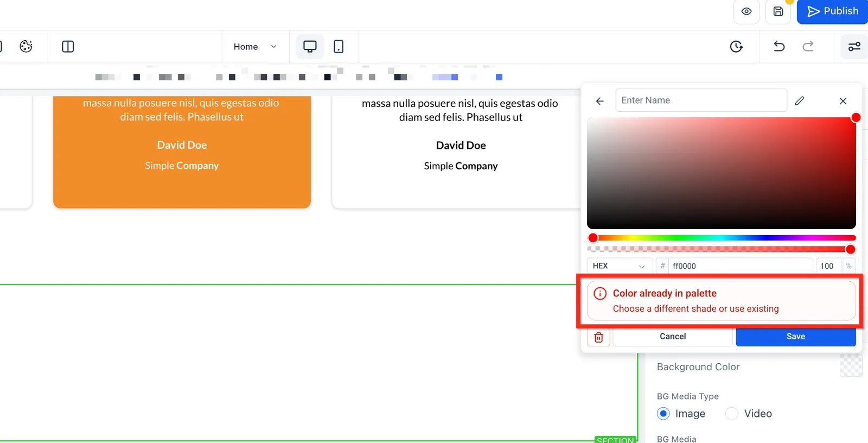Toggle the layout columns panel icon
This screenshot has width=868, height=443.
point(68,47)
